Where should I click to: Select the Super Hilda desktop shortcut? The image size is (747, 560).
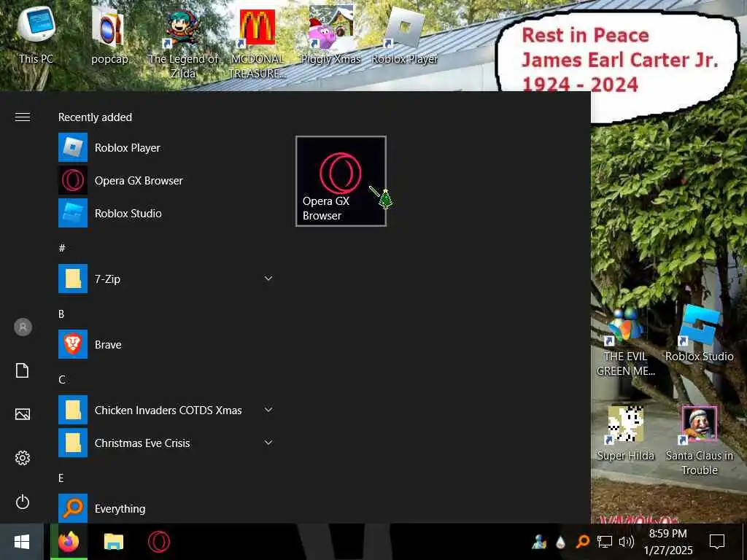tap(625, 433)
